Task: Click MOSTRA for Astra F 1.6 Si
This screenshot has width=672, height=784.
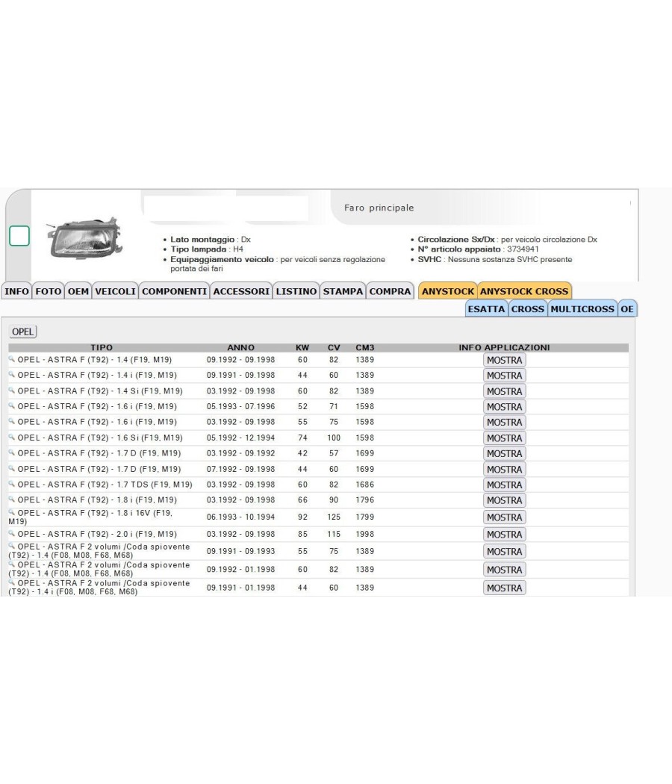Action: tap(505, 438)
